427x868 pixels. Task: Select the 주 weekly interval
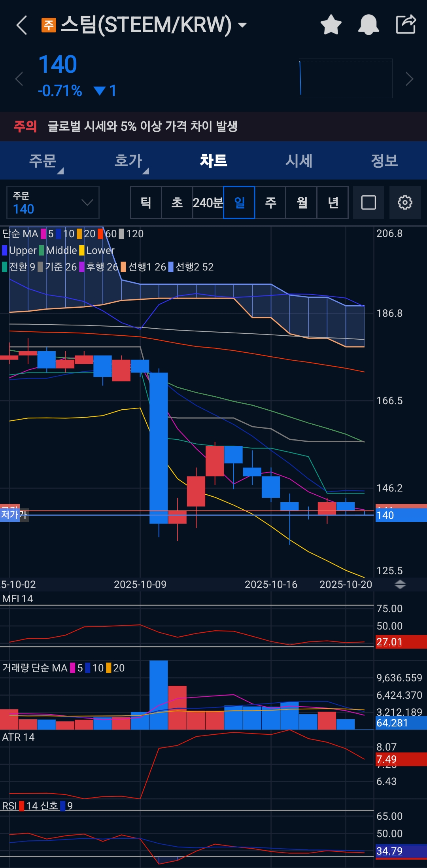[270, 202]
